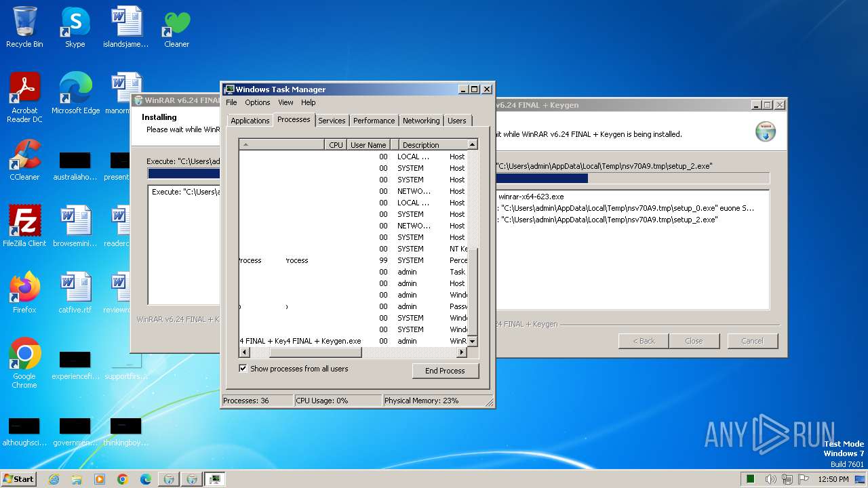The image size is (868, 488).
Task: Click the winrar-x64-623.exe log line
Action: coord(531,197)
